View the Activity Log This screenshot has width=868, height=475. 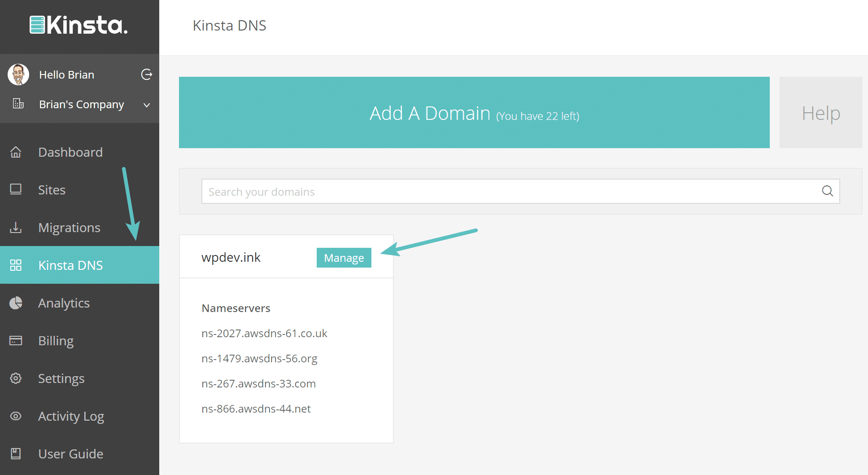[x=79, y=416]
